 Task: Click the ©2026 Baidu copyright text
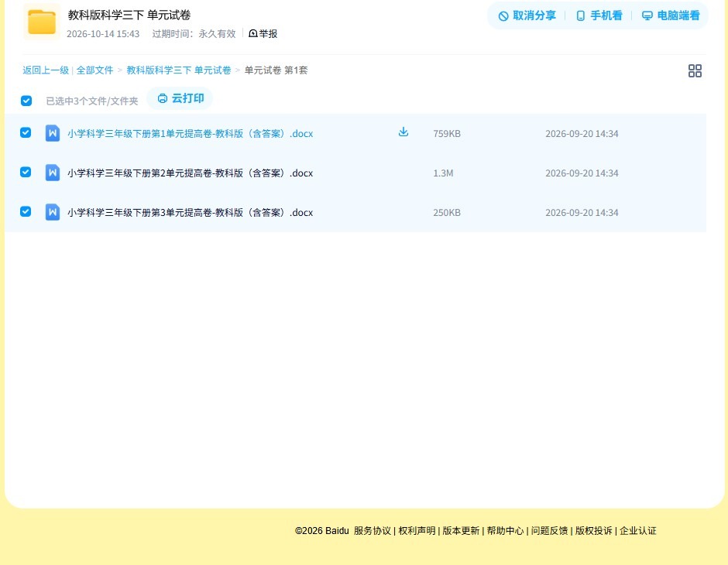(x=321, y=531)
